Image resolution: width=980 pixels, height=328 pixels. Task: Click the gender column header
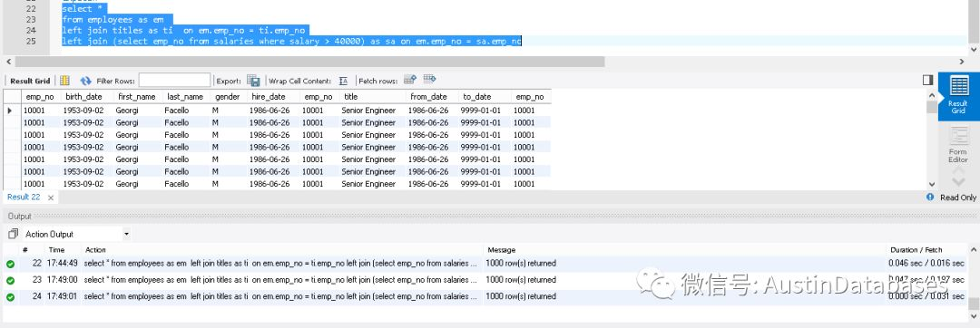pyautogui.click(x=228, y=97)
